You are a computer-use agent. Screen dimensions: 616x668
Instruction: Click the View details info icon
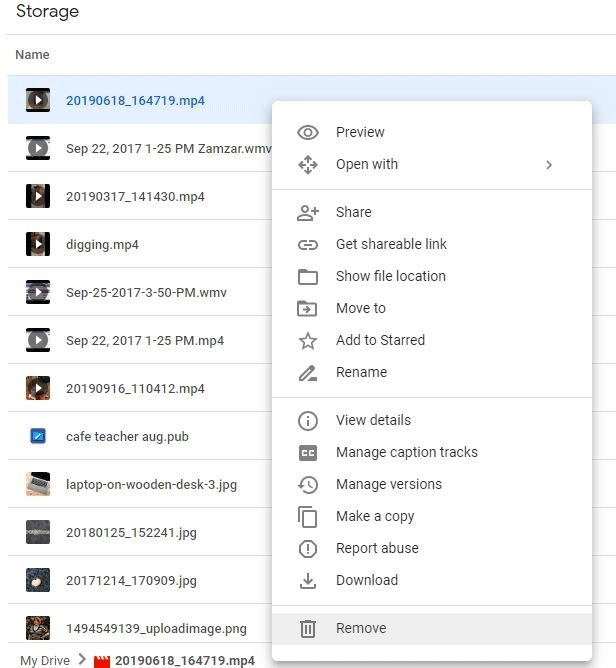308,420
